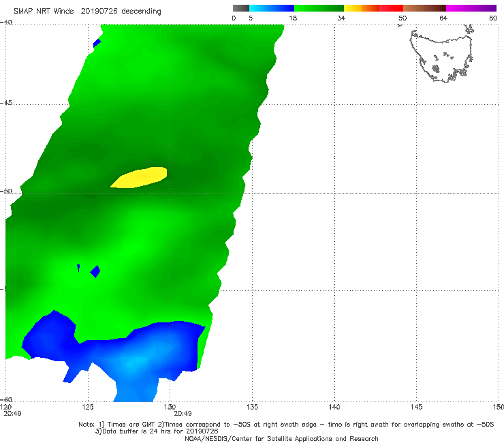
Task: Click the longitude label "135"
Action: [252, 407]
